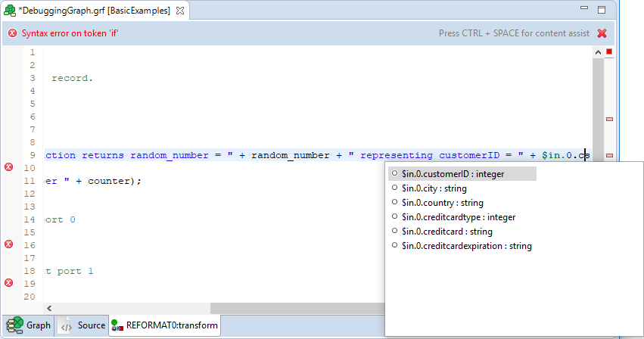Viewport: 644px width, 339px height.
Task: Select $in.0.creditcardexpiration : string suggestion
Action: pyautogui.click(x=466, y=246)
